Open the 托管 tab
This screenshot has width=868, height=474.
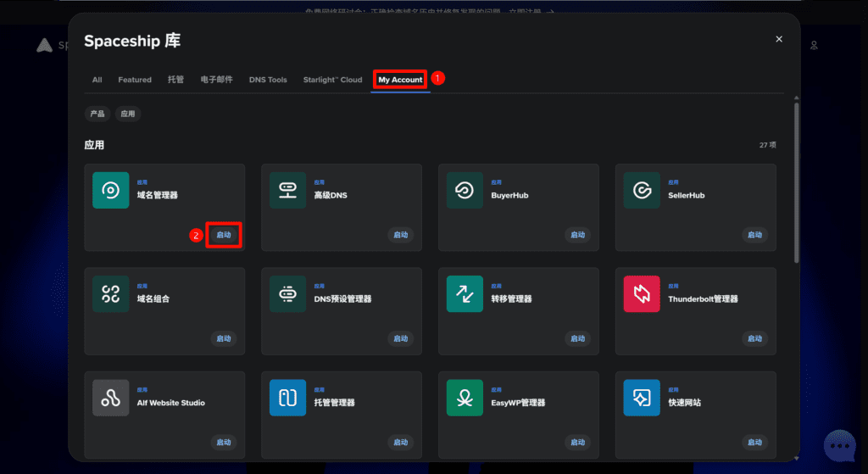pos(175,80)
